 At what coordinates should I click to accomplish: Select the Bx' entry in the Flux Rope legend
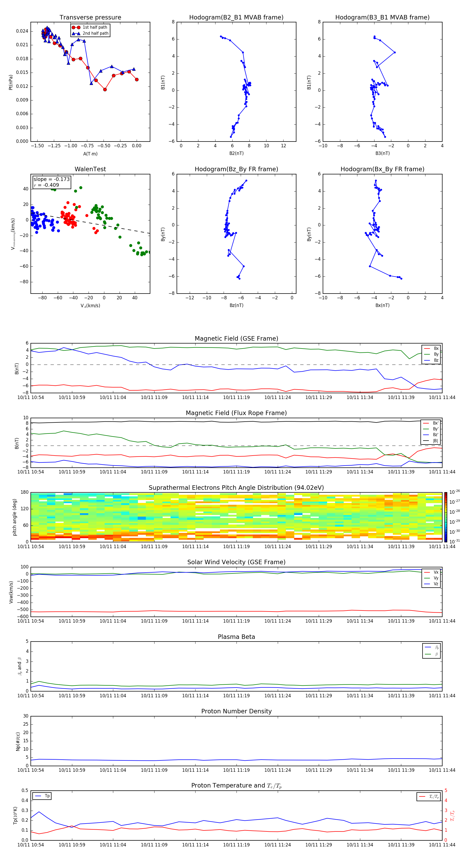click(x=431, y=423)
